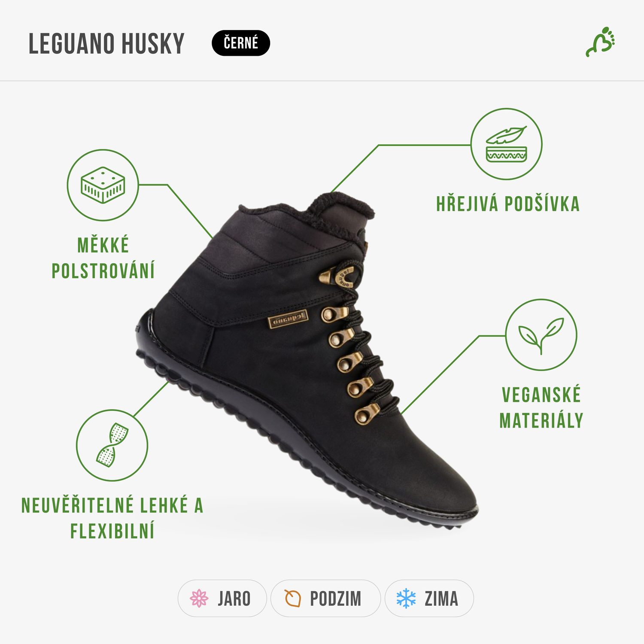Click the warm lining feather icon
This screenshot has width=644, height=644.
click(506, 144)
